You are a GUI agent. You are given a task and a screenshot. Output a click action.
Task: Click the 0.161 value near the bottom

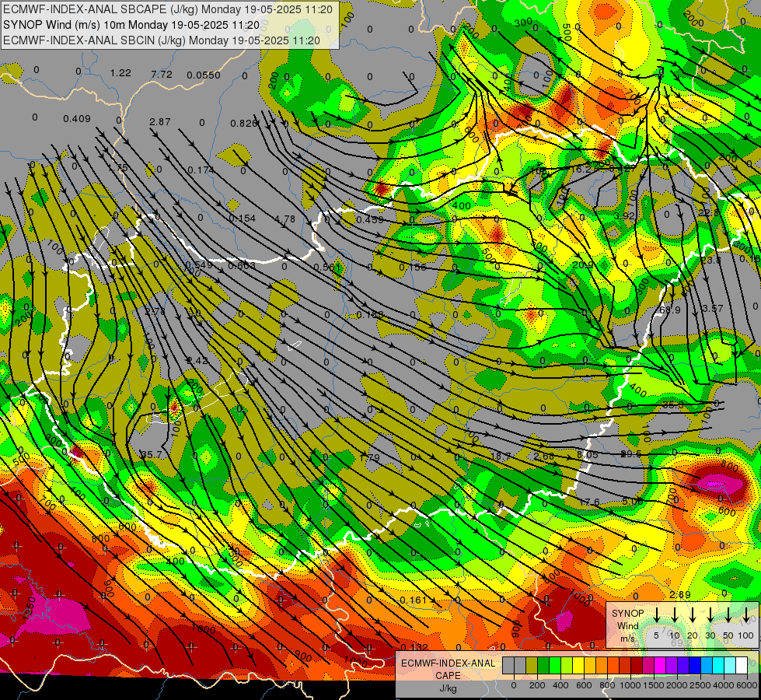(x=413, y=600)
